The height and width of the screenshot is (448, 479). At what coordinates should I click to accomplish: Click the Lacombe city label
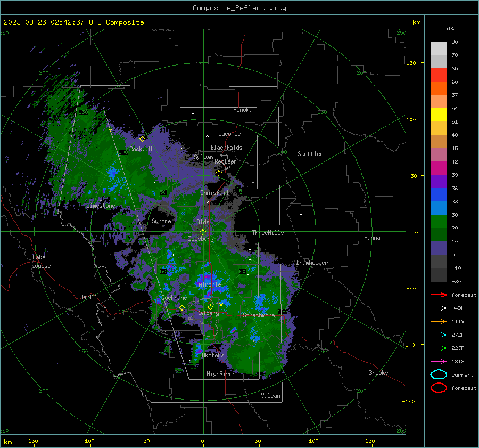pos(229,134)
